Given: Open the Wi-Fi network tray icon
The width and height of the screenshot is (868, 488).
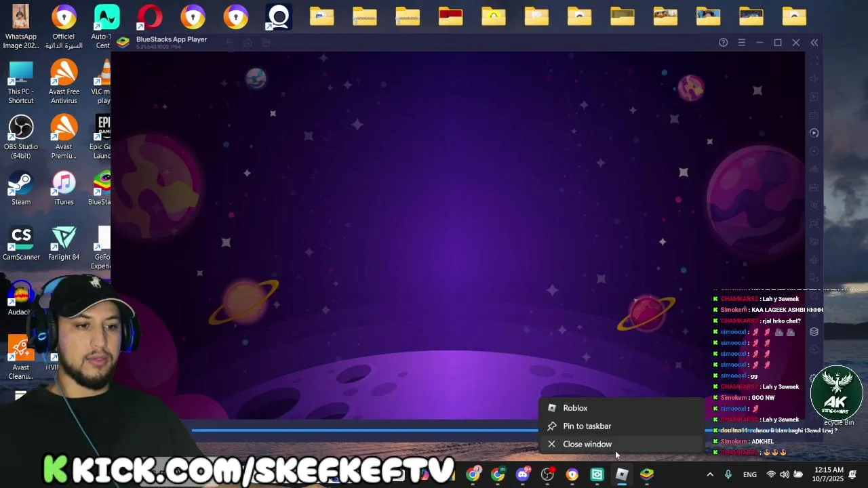Looking at the screenshot, I should (x=770, y=474).
